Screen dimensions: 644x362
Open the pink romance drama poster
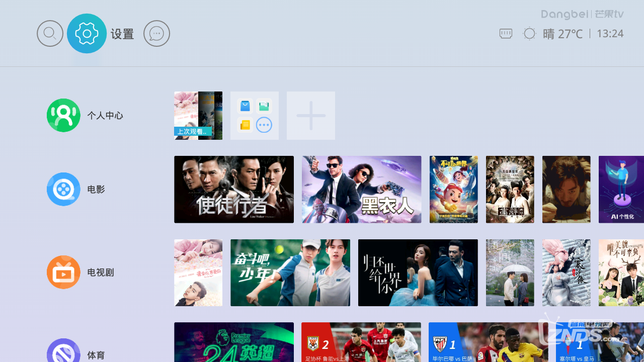click(198, 273)
